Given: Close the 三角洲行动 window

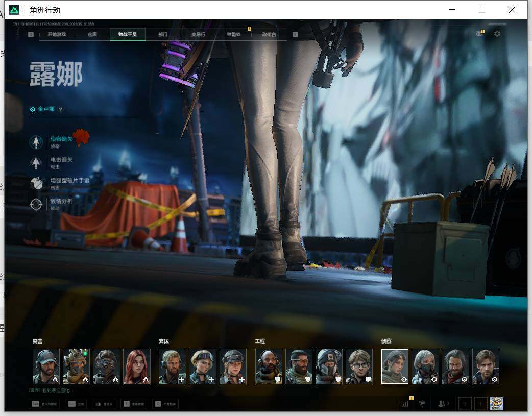Looking at the screenshot, I should 512,10.
